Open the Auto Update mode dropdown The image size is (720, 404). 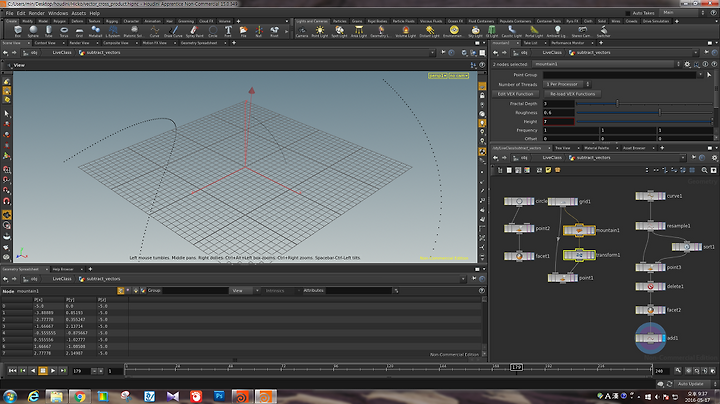coord(695,384)
